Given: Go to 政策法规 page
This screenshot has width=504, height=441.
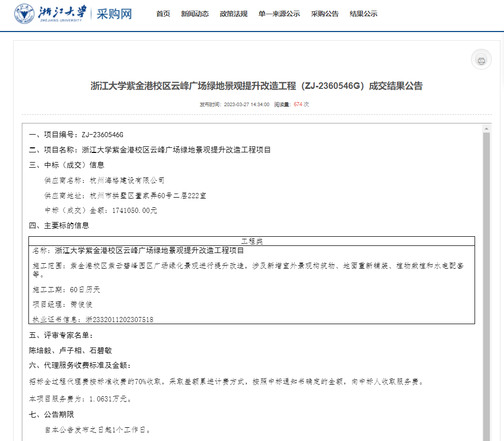Looking at the screenshot, I should (233, 14).
